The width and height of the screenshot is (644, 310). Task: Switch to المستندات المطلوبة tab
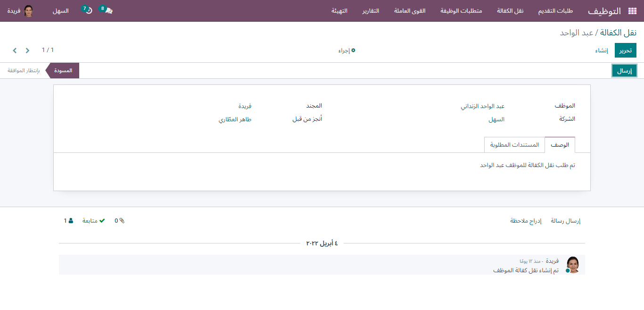(514, 145)
